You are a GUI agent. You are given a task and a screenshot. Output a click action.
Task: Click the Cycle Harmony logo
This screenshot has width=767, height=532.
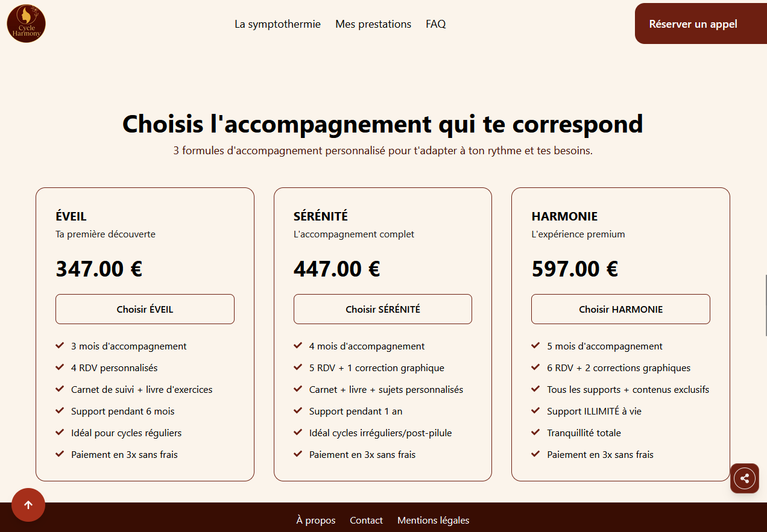point(27,24)
